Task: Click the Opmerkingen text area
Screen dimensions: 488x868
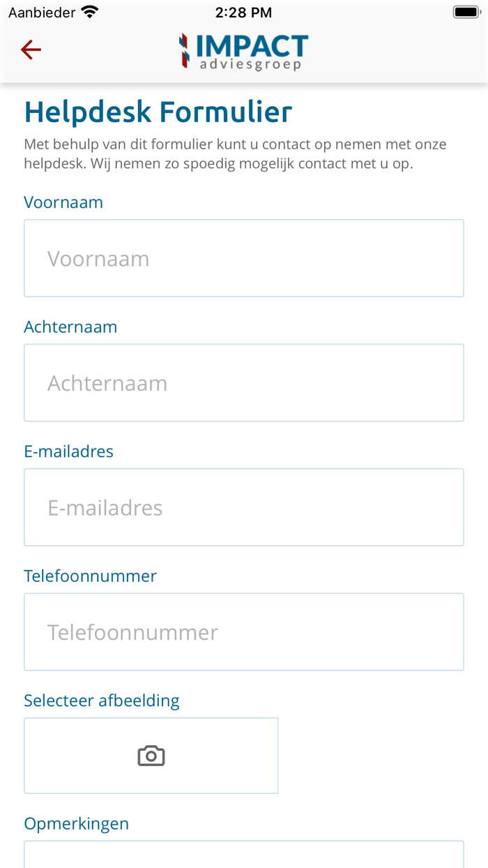Action: [x=243, y=858]
